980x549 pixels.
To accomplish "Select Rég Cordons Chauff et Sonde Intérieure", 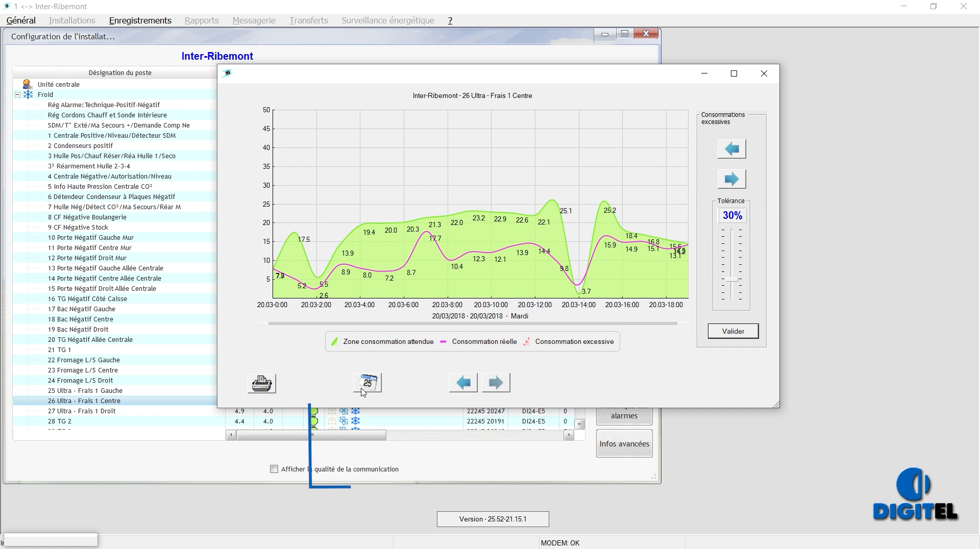I will [107, 115].
